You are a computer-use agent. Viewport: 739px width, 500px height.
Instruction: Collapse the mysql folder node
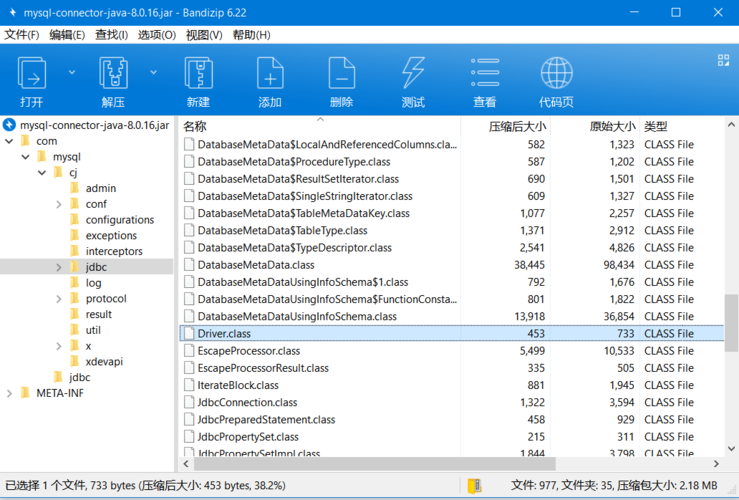(x=25, y=156)
